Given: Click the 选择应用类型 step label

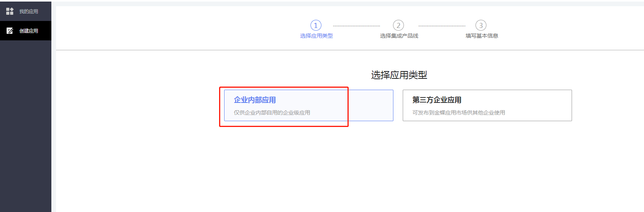Looking at the screenshot, I should coord(316,36).
